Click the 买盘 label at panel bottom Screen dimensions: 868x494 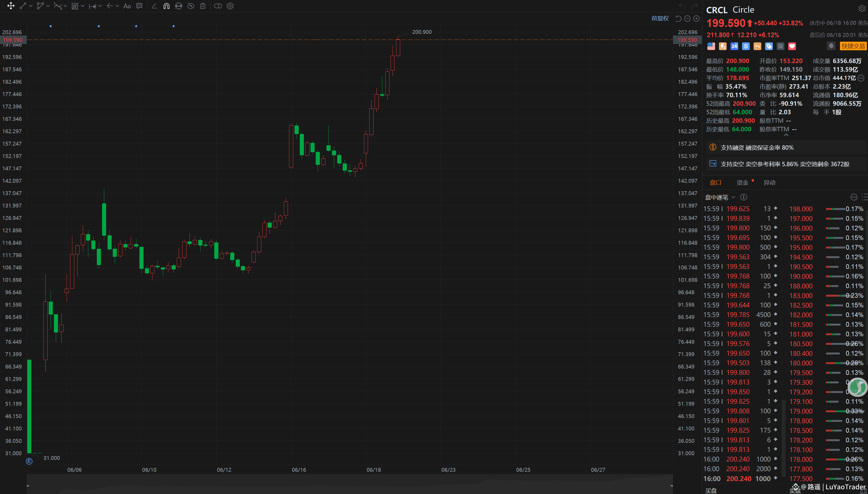(x=711, y=491)
